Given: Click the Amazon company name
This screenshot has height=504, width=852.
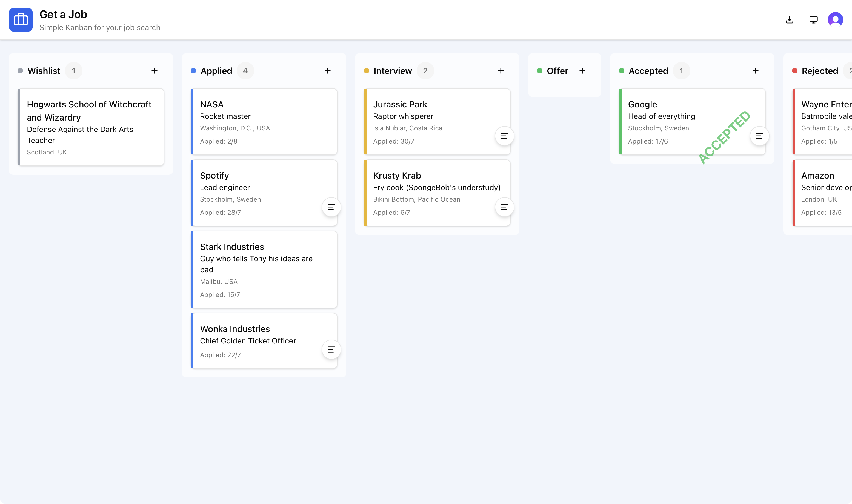Looking at the screenshot, I should coord(818,176).
